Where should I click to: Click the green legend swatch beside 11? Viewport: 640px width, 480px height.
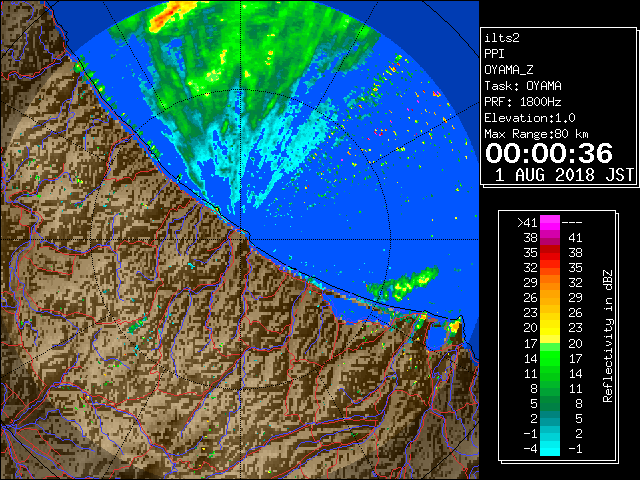click(x=550, y=373)
